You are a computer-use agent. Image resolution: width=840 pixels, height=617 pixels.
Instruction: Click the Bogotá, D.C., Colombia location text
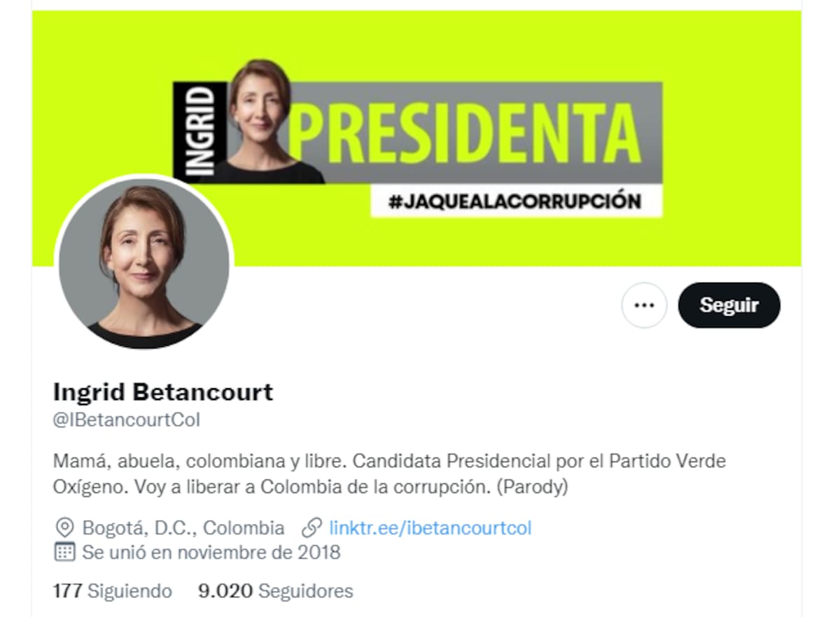[x=183, y=527]
